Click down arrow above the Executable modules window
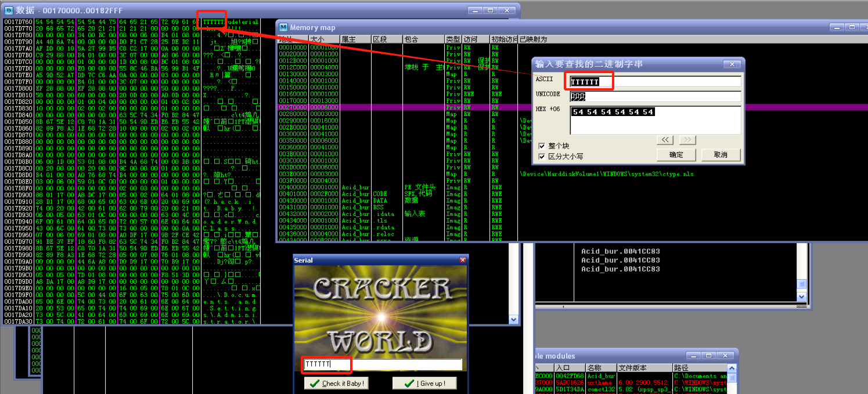The width and height of the screenshot is (868, 394). point(802,297)
